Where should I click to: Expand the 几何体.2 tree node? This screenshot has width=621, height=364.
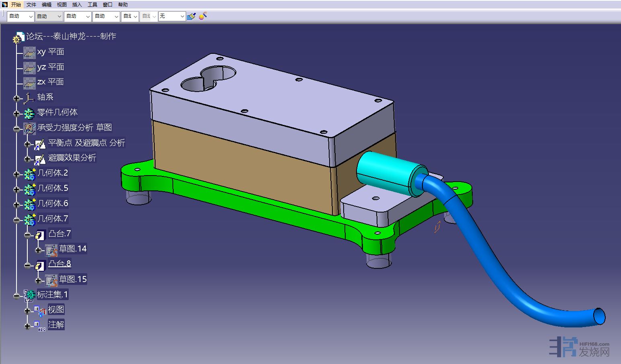(x=16, y=174)
